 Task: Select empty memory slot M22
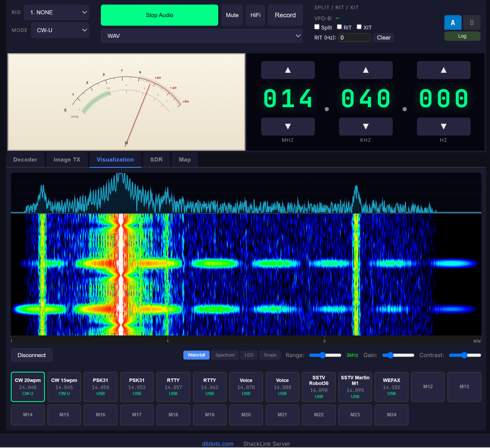[x=319, y=415]
